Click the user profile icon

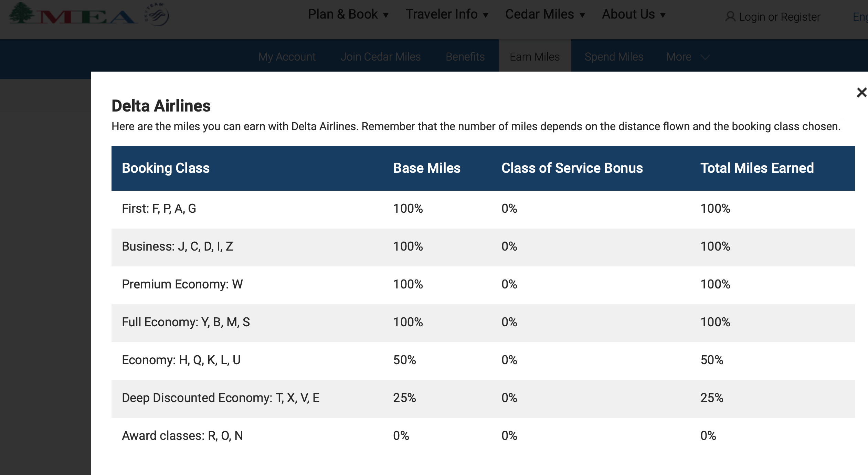tap(730, 17)
